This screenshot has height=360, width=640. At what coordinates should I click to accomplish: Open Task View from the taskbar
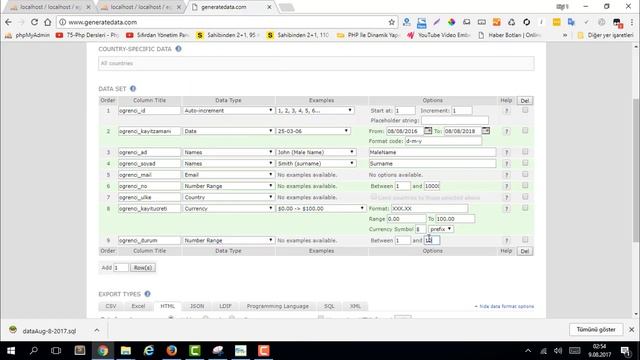point(56,351)
